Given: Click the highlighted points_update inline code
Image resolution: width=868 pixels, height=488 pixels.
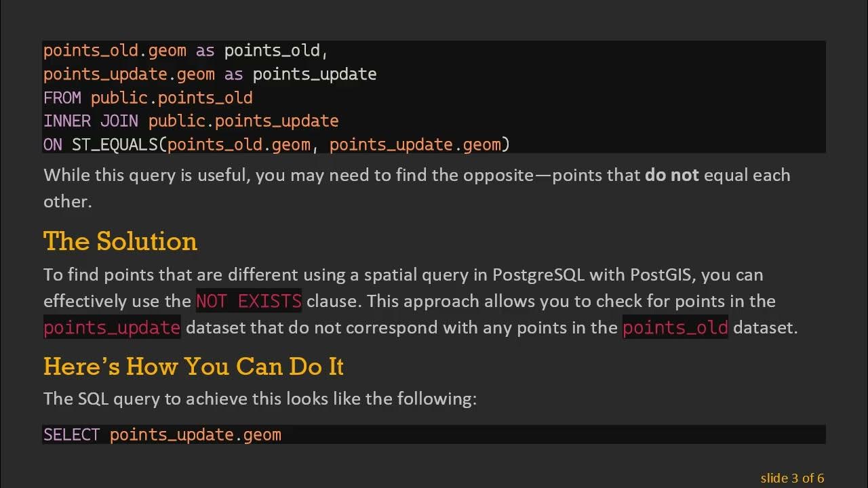Looking at the screenshot, I should click(112, 328).
